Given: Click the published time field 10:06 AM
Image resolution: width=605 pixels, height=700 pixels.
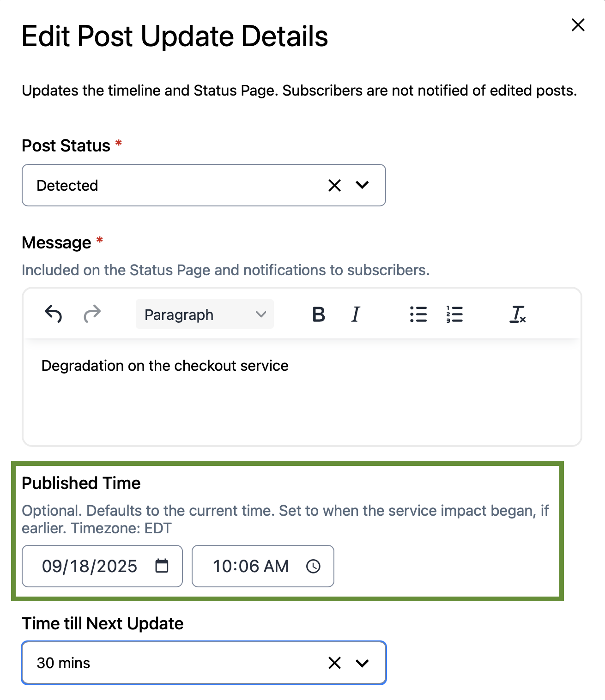Looking at the screenshot, I should pos(251,566).
